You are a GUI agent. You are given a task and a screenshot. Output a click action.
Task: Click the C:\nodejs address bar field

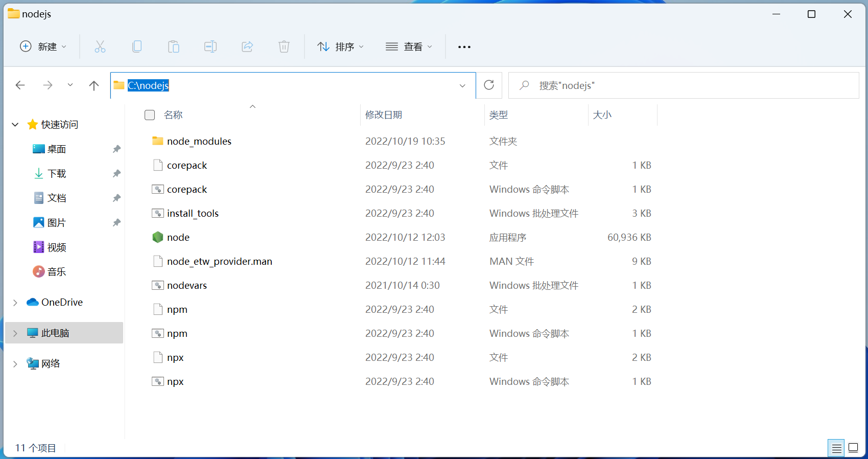coord(293,85)
